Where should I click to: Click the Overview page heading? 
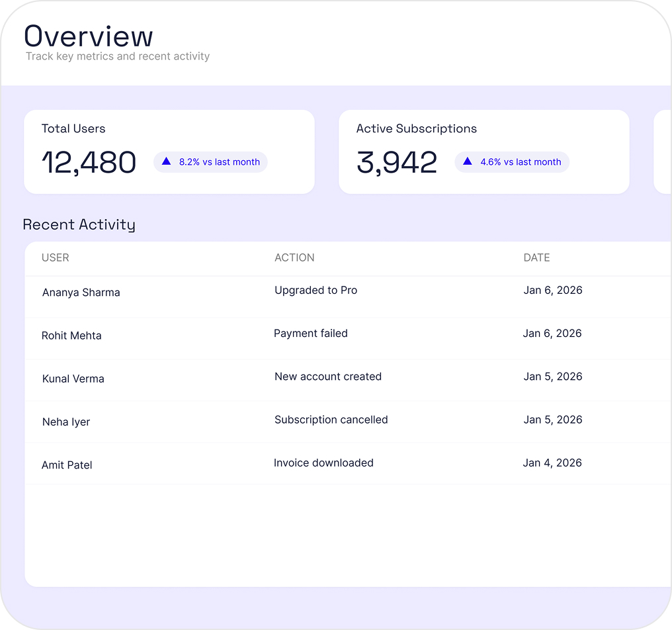coord(89,36)
